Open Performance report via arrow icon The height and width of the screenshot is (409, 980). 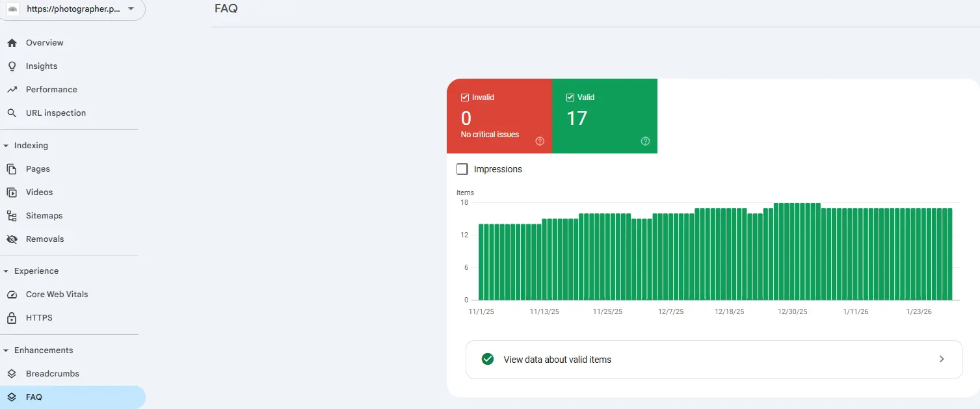[x=13, y=89]
